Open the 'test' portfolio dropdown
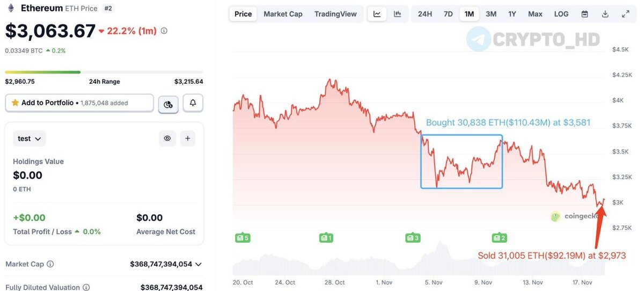This screenshot has height=291, width=644. [x=30, y=139]
